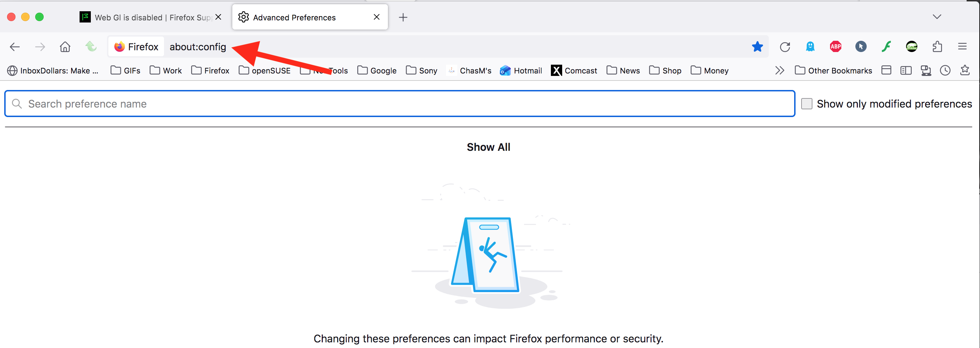Click the green Flash extension icon
This screenshot has width=980, height=348.
click(x=886, y=47)
